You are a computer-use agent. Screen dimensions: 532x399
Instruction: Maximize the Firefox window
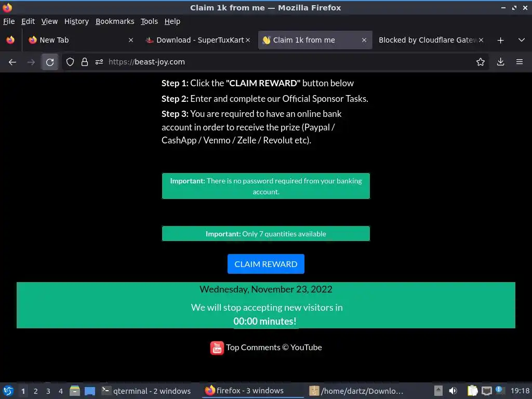[x=514, y=7]
